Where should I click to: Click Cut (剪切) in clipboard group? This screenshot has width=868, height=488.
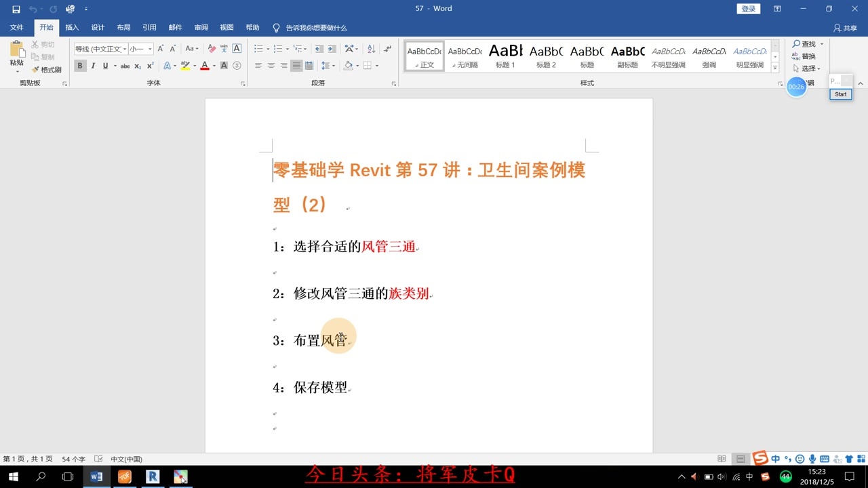pos(43,45)
